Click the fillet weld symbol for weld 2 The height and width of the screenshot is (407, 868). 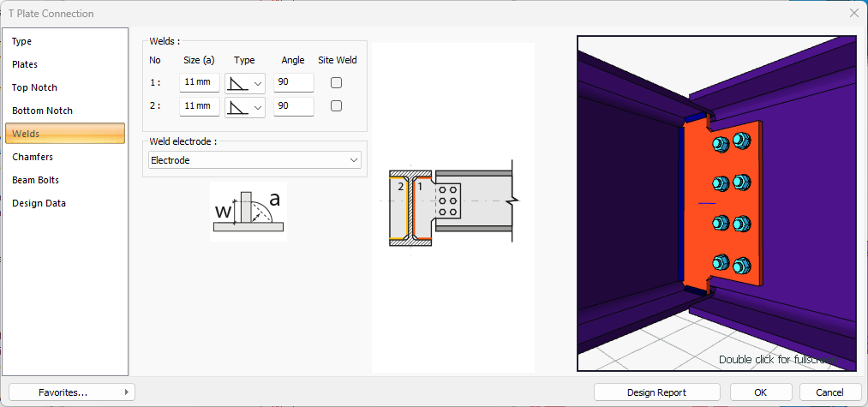237,106
